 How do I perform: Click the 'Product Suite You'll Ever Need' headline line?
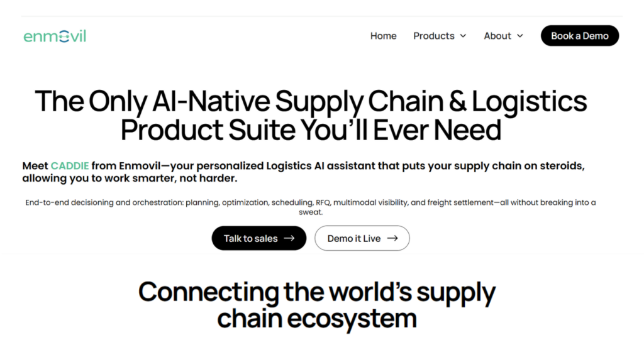pyautogui.click(x=311, y=130)
